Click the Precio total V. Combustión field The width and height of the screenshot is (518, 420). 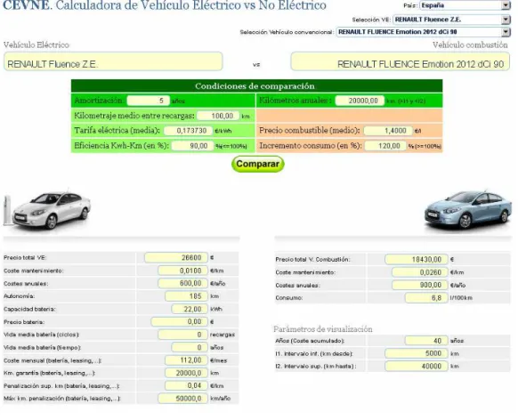tap(417, 259)
